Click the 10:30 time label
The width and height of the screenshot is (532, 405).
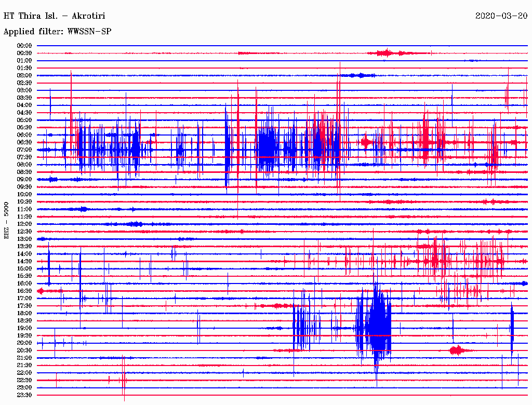pos(24,202)
